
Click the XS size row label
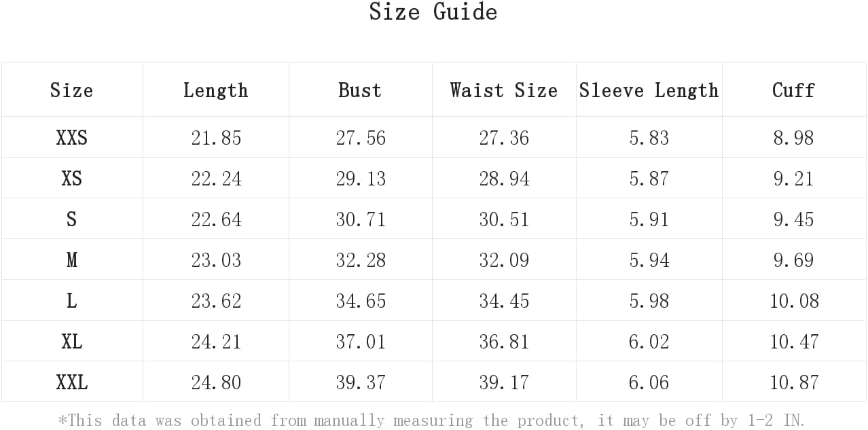click(71, 179)
